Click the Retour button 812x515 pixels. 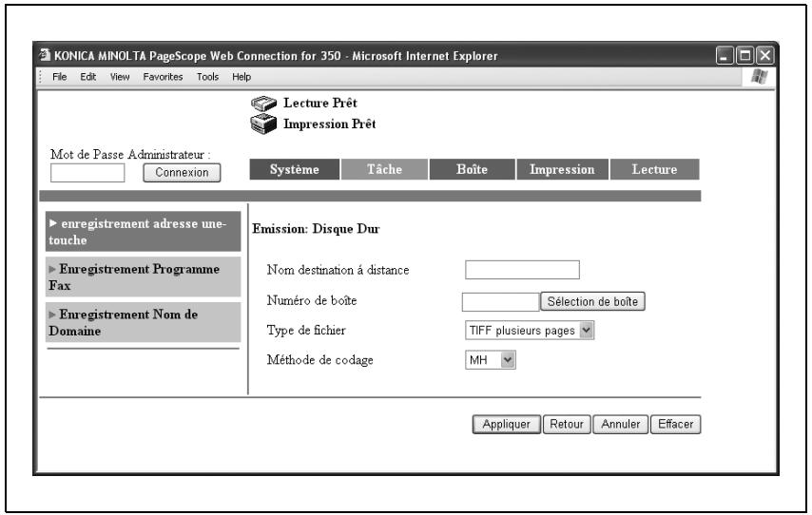567,425
